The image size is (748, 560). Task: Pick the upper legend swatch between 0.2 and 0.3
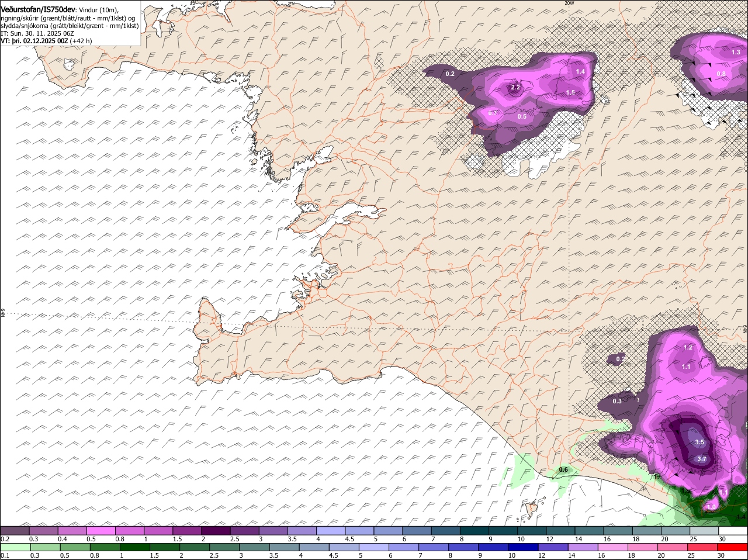pyautogui.click(x=15, y=530)
